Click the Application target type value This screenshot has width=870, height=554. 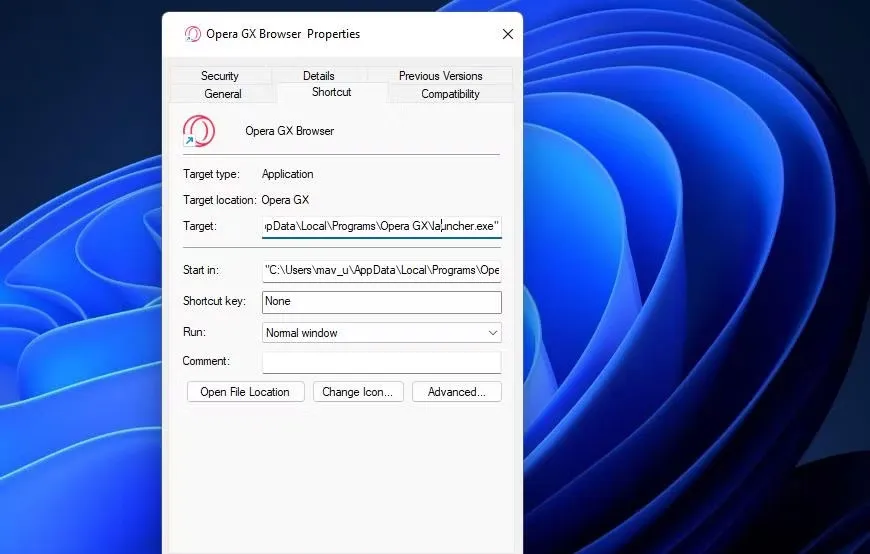click(287, 174)
